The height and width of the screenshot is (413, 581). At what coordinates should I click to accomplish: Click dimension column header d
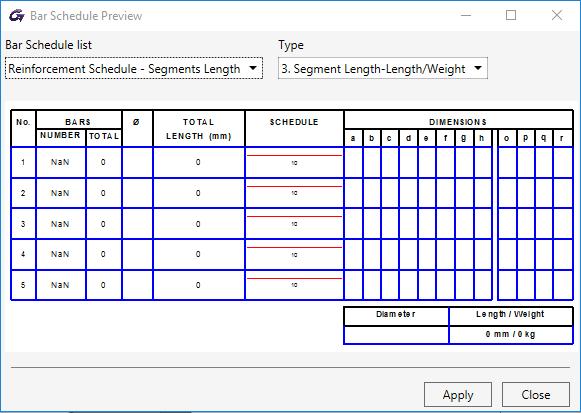(408, 138)
